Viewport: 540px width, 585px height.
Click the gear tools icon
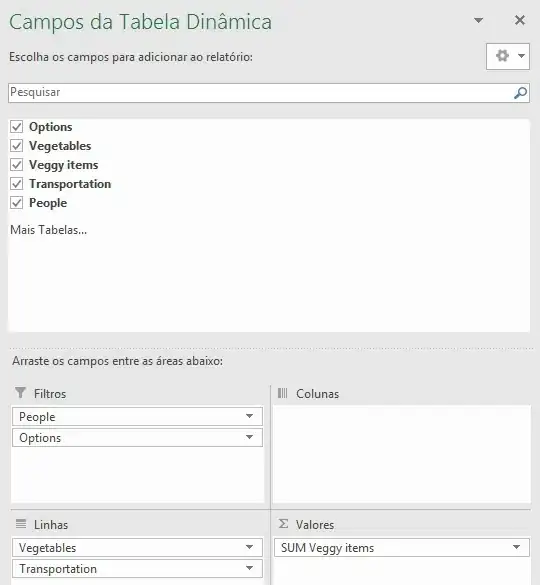502,56
